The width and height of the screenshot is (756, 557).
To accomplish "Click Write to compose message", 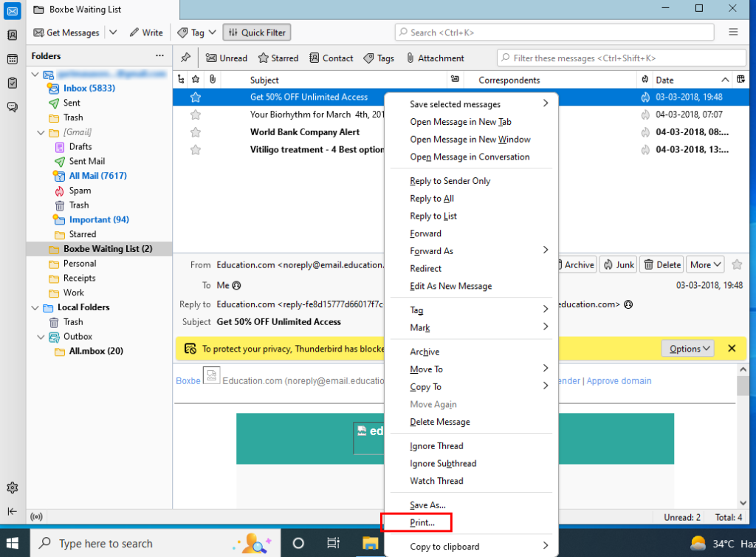I will [x=146, y=33].
